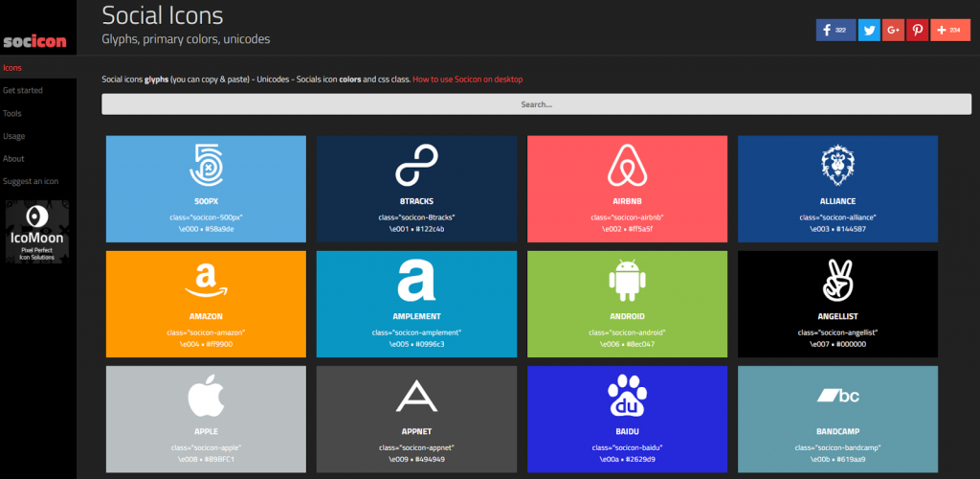Share on Facebook button
The width and height of the screenshot is (980, 479).
[x=835, y=30]
